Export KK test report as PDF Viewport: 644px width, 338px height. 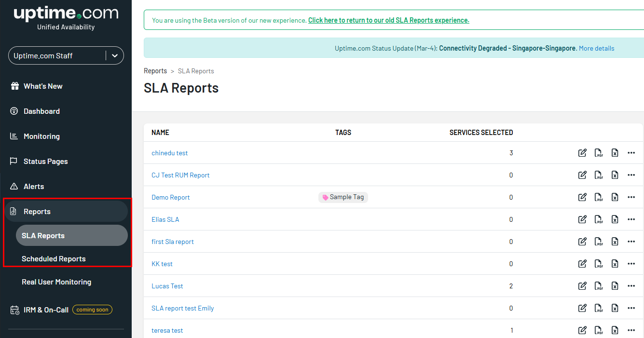click(599, 264)
